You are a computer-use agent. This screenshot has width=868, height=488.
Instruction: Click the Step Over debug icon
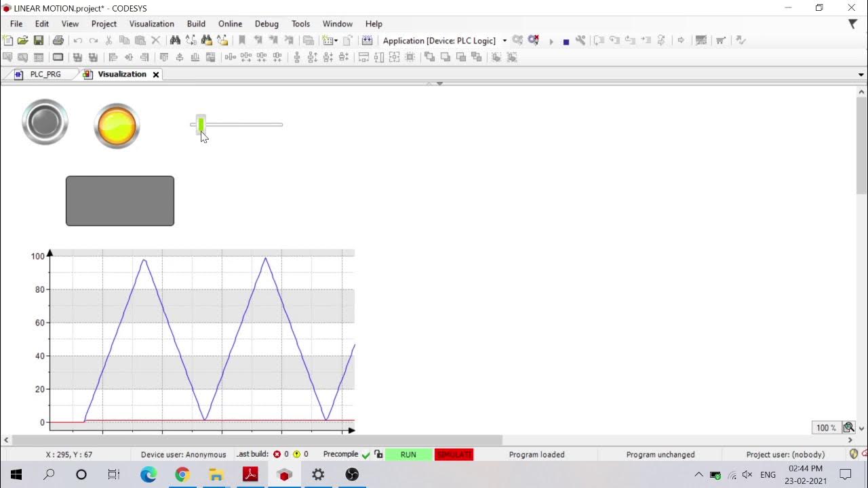599,41
